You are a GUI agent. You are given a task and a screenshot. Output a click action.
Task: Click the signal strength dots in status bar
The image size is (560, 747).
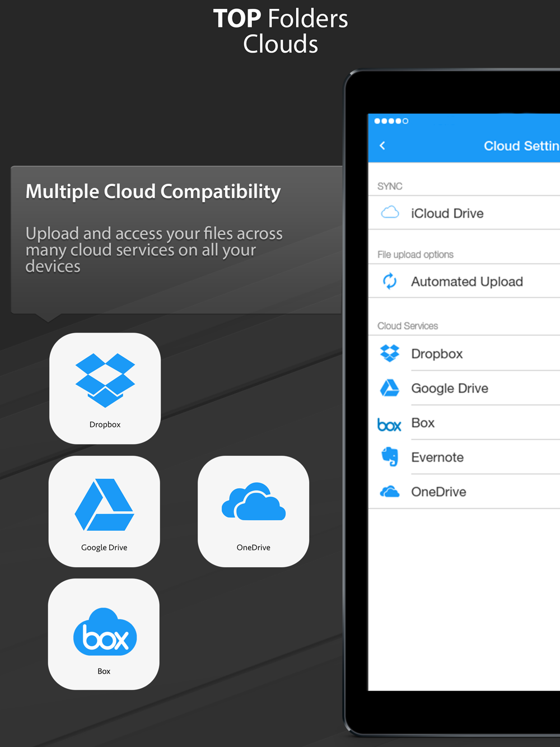coord(391,121)
